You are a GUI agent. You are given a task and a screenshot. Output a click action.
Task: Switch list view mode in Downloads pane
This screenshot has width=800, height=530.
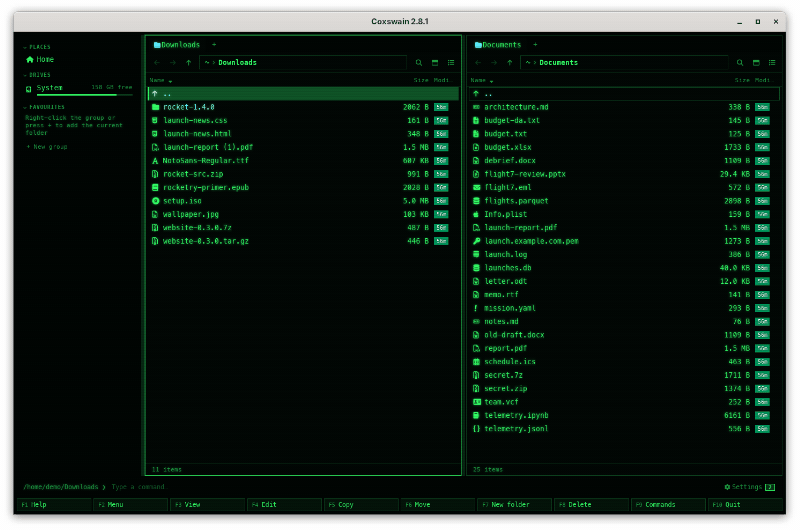point(451,63)
